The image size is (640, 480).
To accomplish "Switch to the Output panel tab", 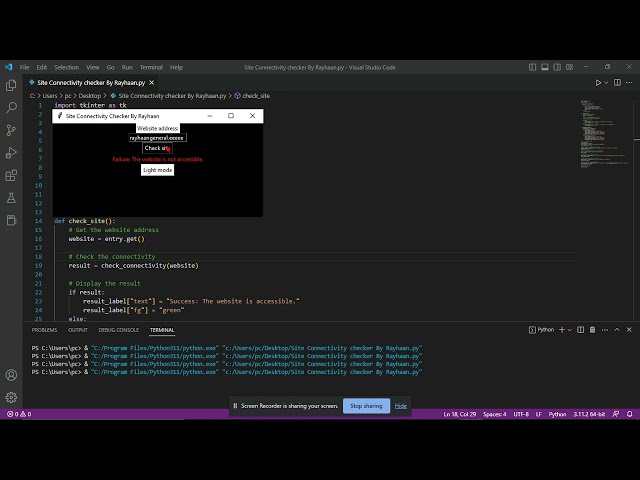I will [x=78, y=330].
